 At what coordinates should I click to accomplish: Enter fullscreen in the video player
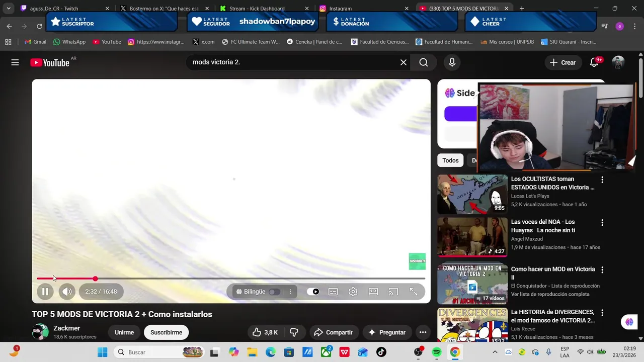tap(414, 292)
